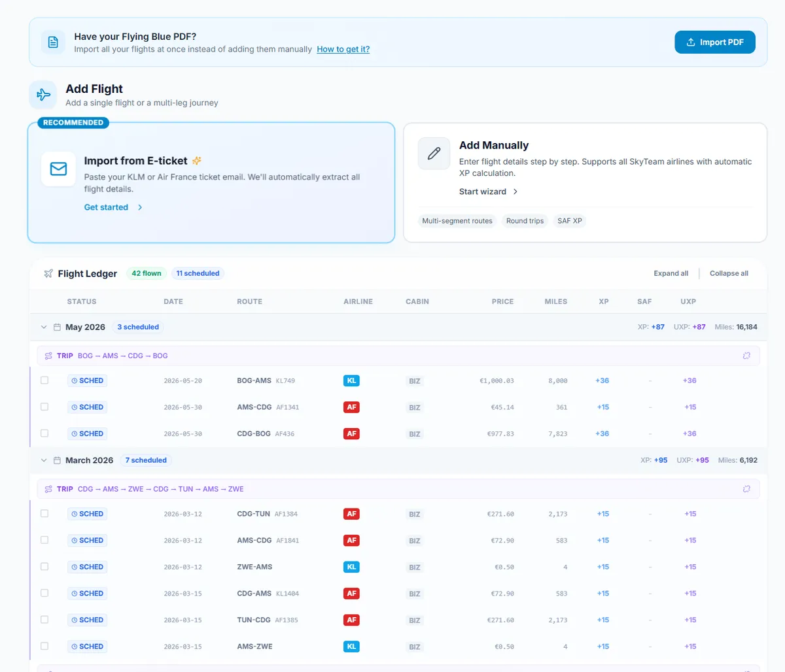The width and height of the screenshot is (785, 672).
Task: Select the checkbox on the AMS-ZWE row
Action: click(44, 646)
